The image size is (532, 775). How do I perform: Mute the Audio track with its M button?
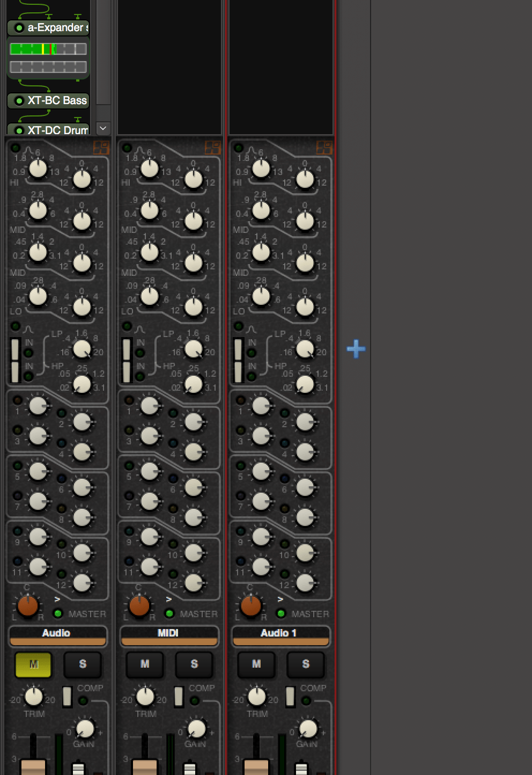point(33,664)
